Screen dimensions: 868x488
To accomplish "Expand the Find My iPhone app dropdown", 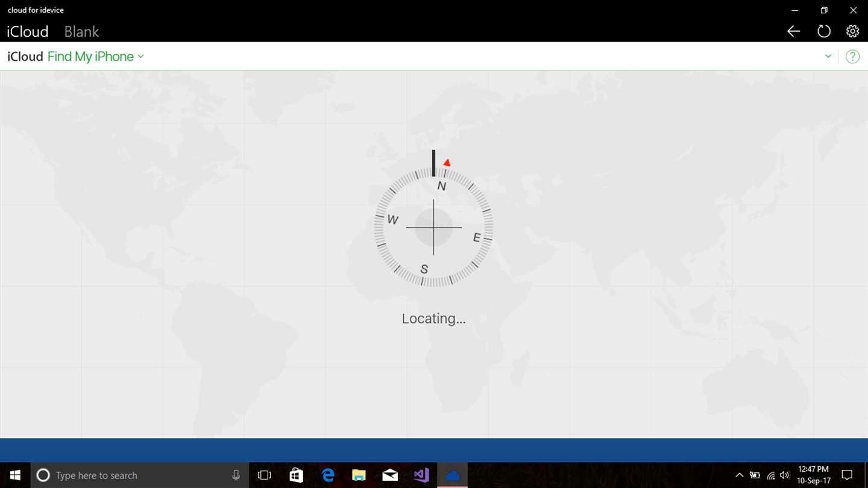I will pyautogui.click(x=96, y=57).
